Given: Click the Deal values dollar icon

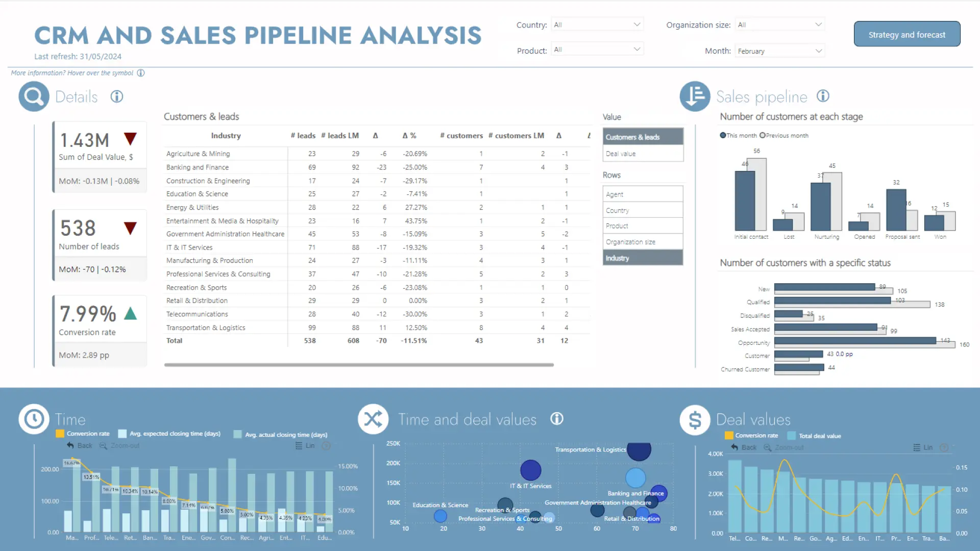Looking at the screenshot, I should (x=695, y=420).
